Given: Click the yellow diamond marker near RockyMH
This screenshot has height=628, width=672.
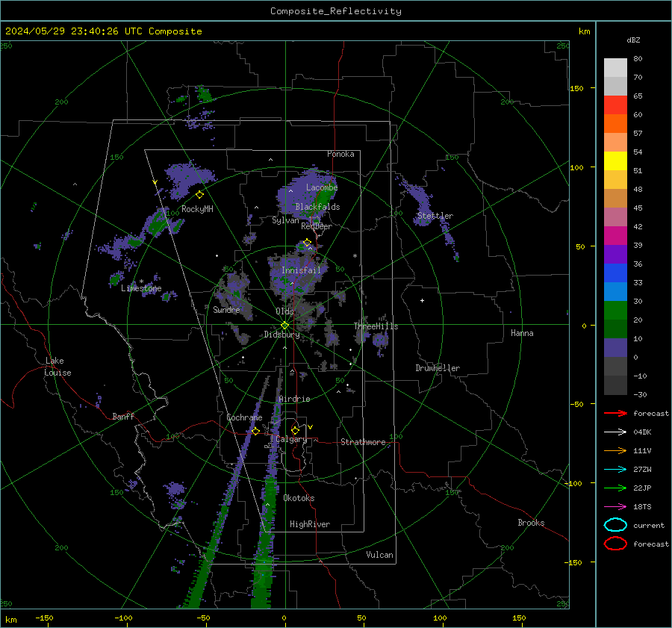Looking at the screenshot, I should [199, 195].
